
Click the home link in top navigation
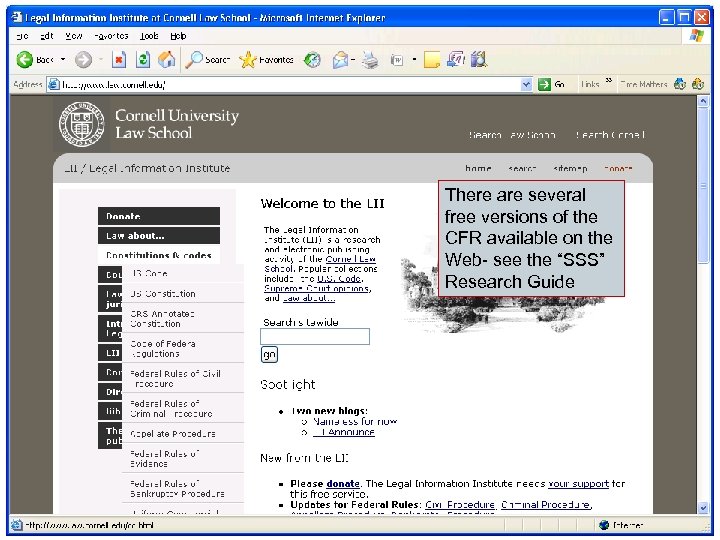tap(478, 169)
